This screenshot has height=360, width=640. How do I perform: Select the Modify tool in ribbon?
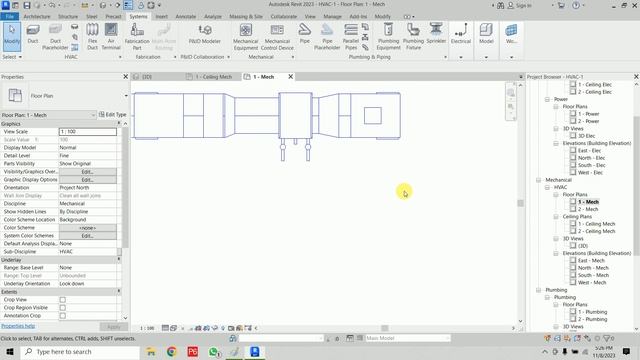pyautogui.click(x=12, y=36)
